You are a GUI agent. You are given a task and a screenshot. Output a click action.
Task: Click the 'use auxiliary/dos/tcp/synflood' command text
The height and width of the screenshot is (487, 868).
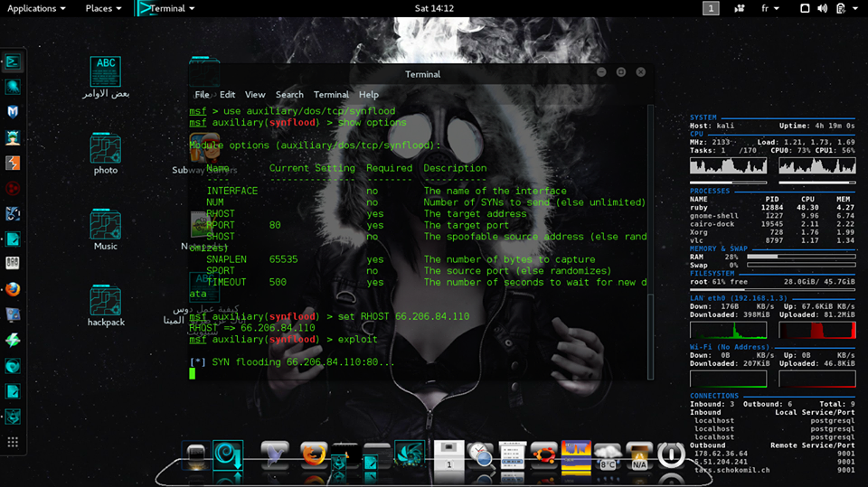(x=309, y=111)
